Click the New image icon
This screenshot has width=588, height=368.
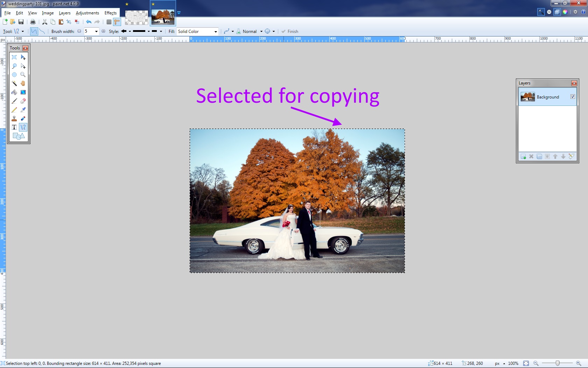(x=5, y=22)
